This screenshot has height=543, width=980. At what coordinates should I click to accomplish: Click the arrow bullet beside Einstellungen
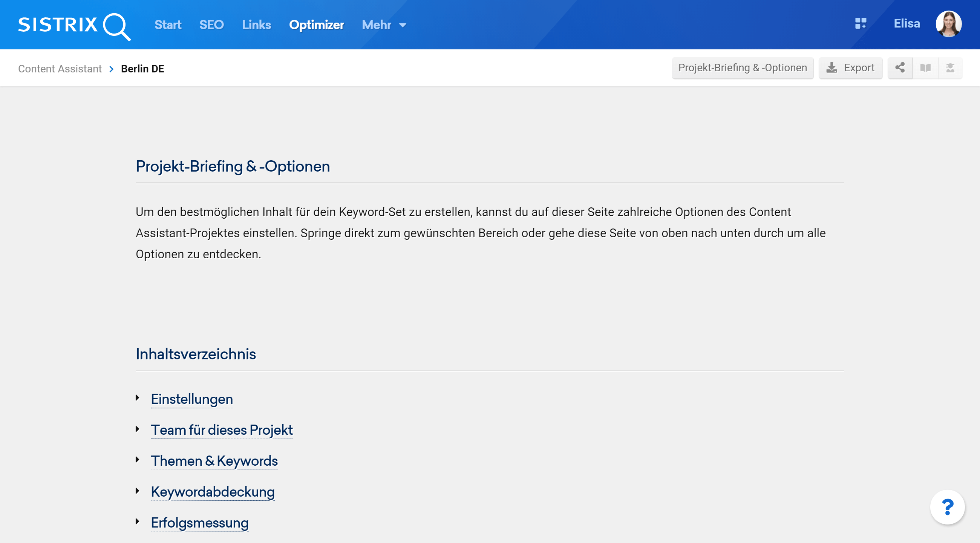[x=138, y=398]
